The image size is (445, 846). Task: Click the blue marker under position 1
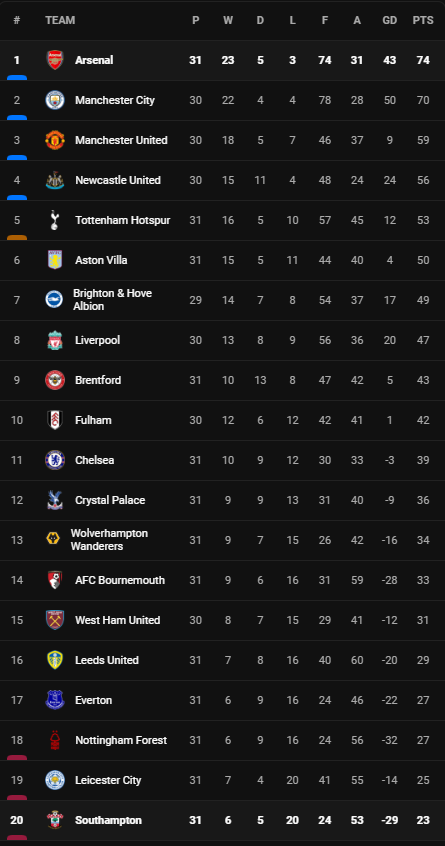point(17,78)
